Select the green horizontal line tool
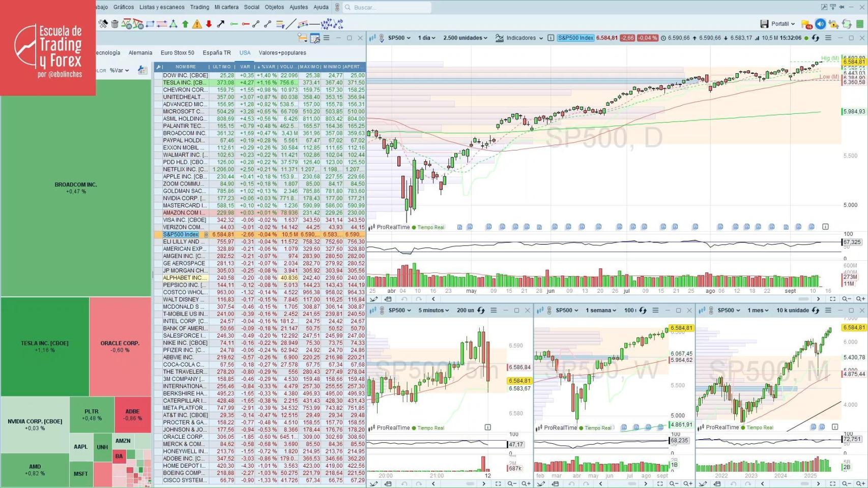This screenshot has height=488, width=868. (x=234, y=24)
